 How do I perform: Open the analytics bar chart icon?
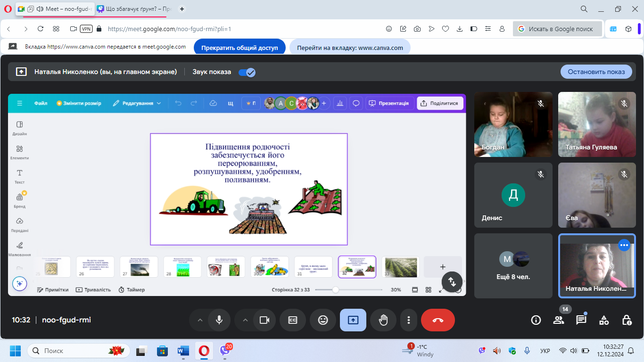tap(339, 103)
